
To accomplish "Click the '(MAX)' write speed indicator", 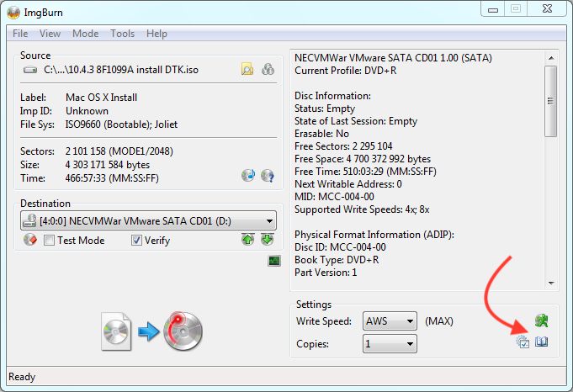I will (x=439, y=321).
